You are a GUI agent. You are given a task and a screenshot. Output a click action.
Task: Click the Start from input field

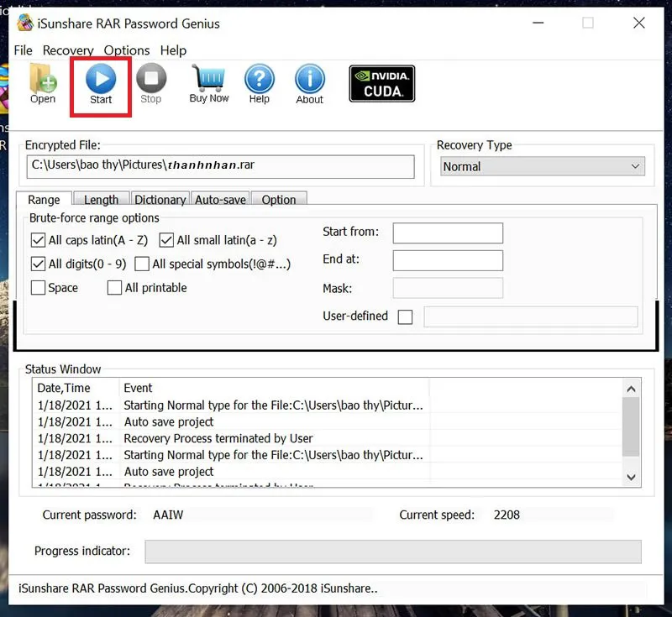448,233
